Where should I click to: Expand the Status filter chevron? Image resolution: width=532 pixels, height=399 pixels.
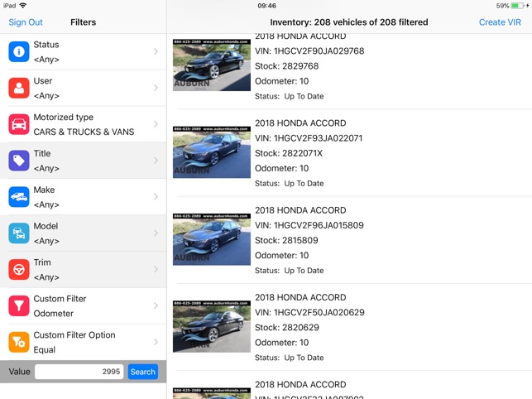tap(156, 51)
